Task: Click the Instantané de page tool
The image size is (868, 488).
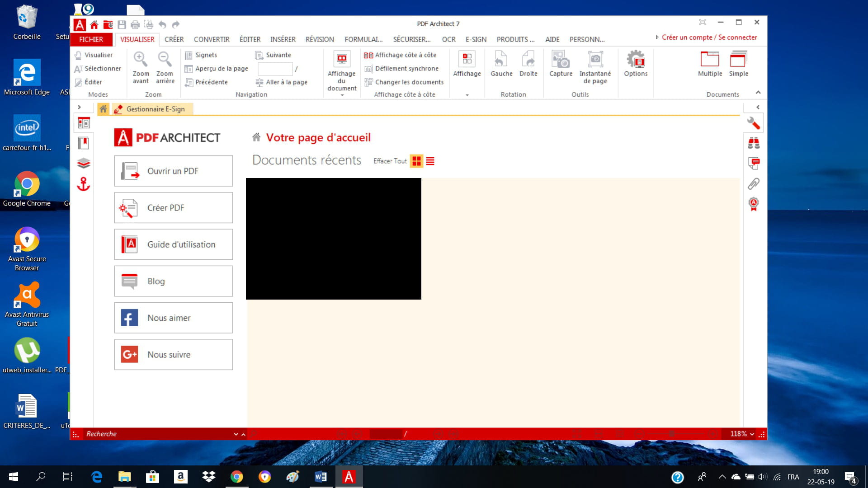Action: 595,59
